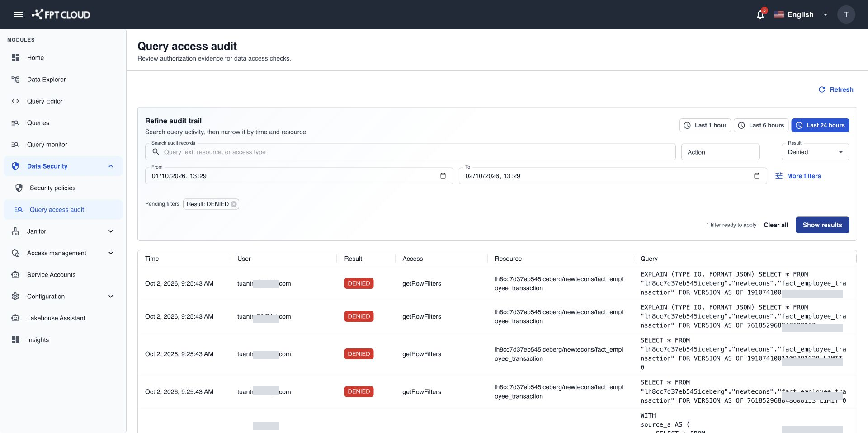Open the English language selector
The image size is (868, 433).
pyautogui.click(x=801, y=14)
